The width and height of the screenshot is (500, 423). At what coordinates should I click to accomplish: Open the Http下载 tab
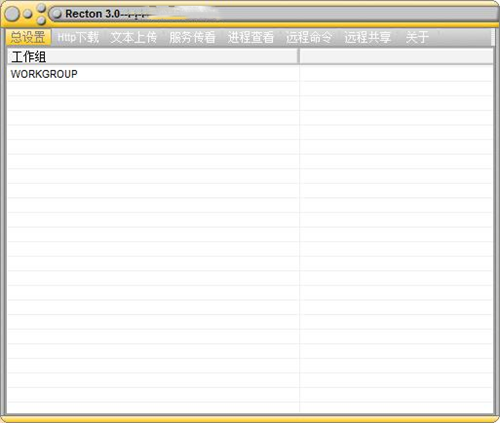78,37
